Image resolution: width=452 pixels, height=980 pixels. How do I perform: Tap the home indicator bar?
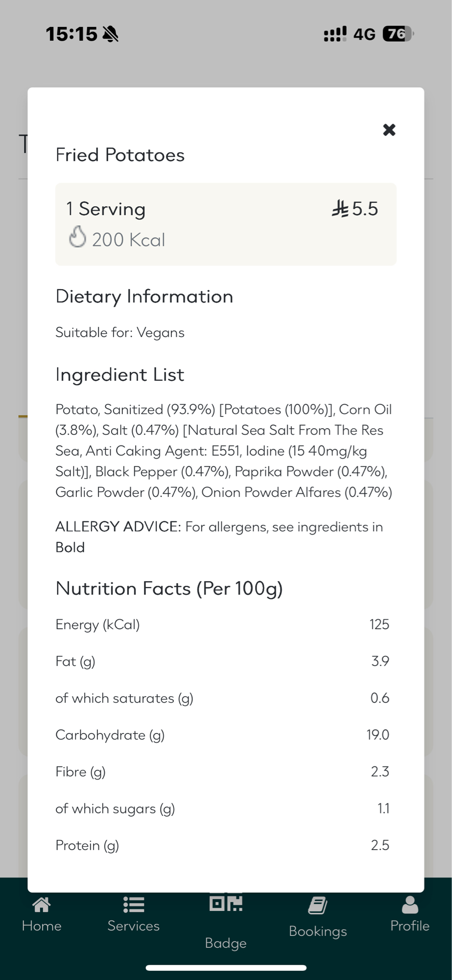click(x=226, y=968)
